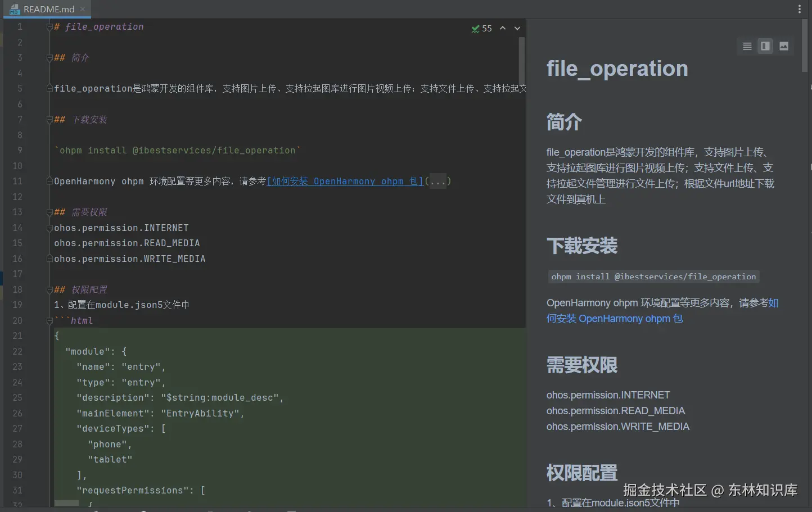Image resolution: width=812 pixels, height=512 pixels.
Task: Click the '"description": "$string:module_desc"' line
Action: 180,398
